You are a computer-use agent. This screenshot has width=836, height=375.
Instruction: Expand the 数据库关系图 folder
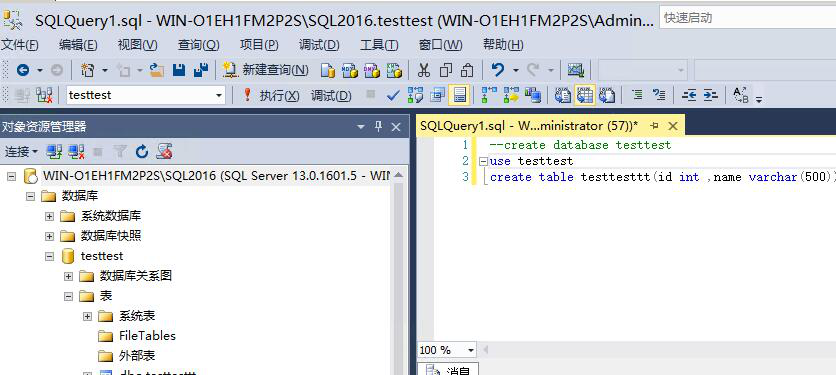68,276
